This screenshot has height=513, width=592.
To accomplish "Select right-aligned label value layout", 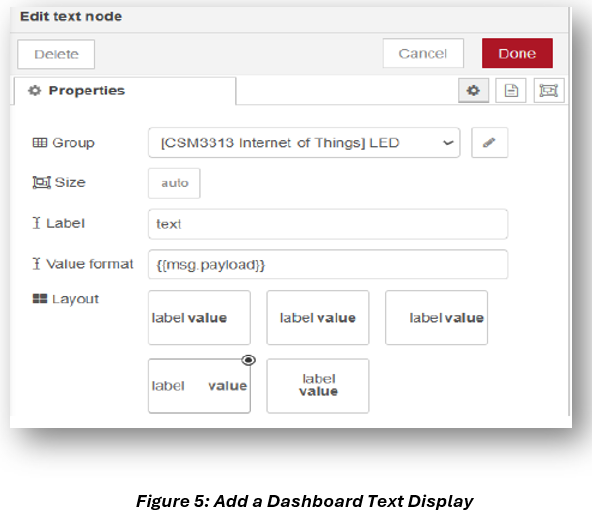I will pos(436,317).
